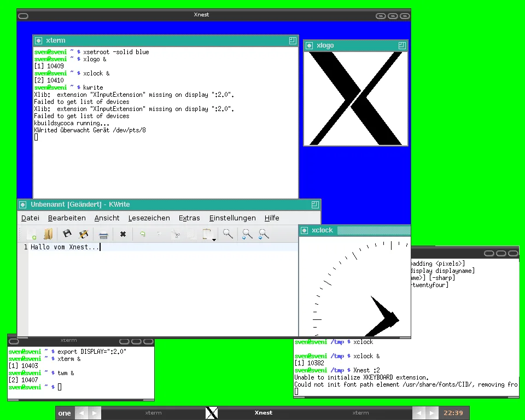This screenshot has height=420, width=525.
Task: Save the document with the floppy icon
Action: (x=67, y=234)
